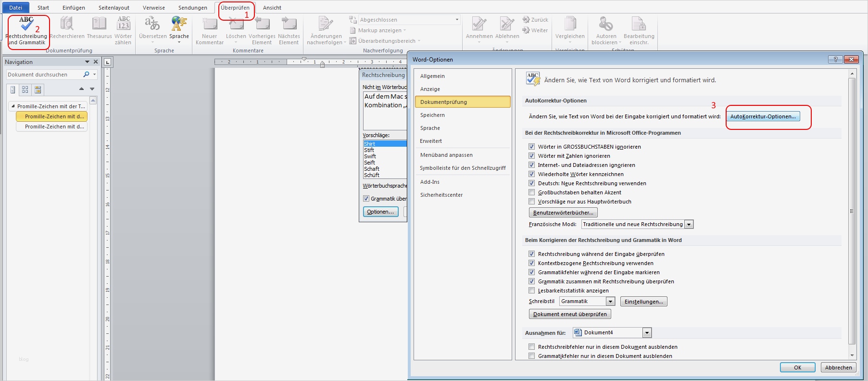Click Dokument erneut überprüfen
Viewport: 868px width, 381px height.
tap(570, 314)
